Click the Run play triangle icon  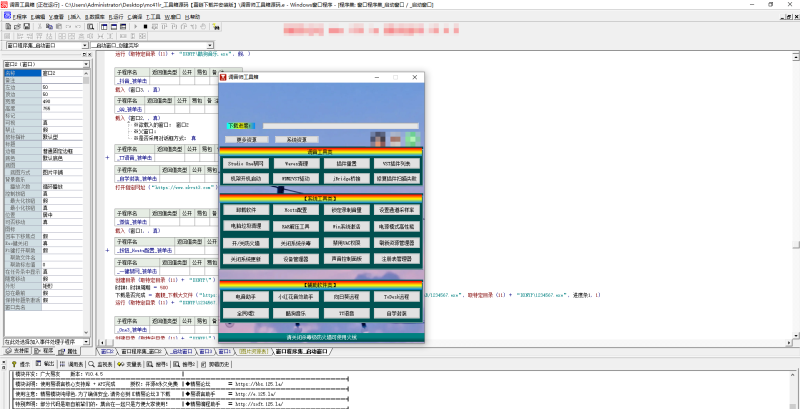[x=136, y=26]
